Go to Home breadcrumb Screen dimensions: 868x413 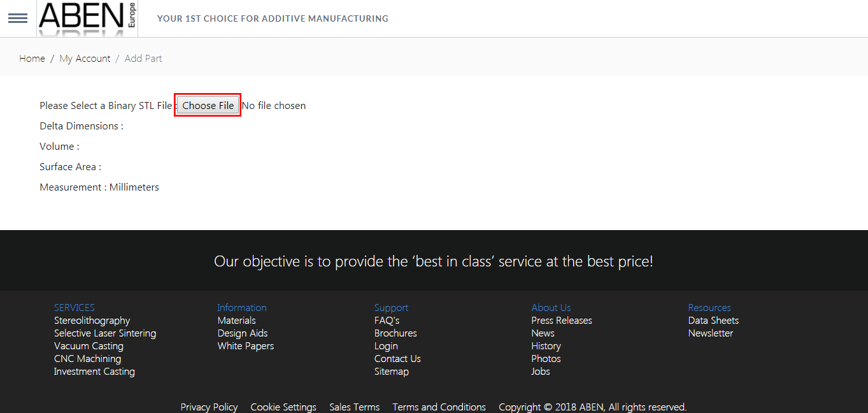32,59
